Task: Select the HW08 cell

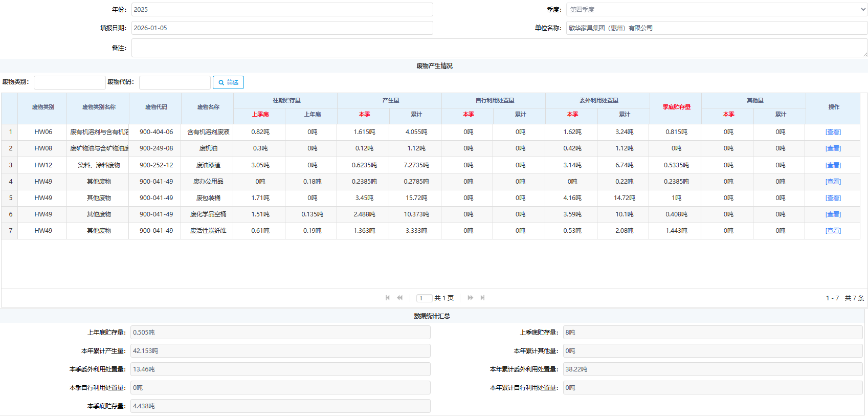Action: (43, 148)
